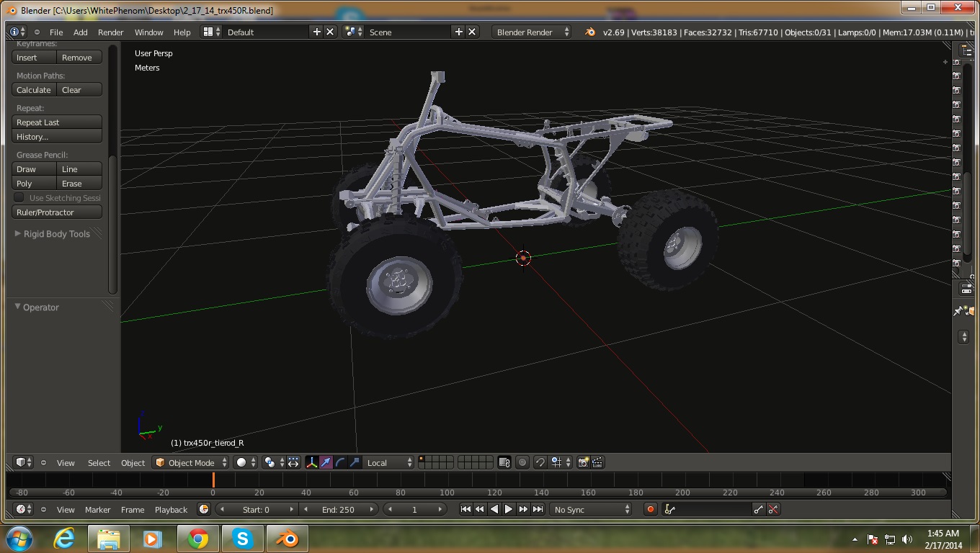Open the Blender Render engine dropdown
The width and height of the screenshot is (980, 553).
[x=531, y=32]
